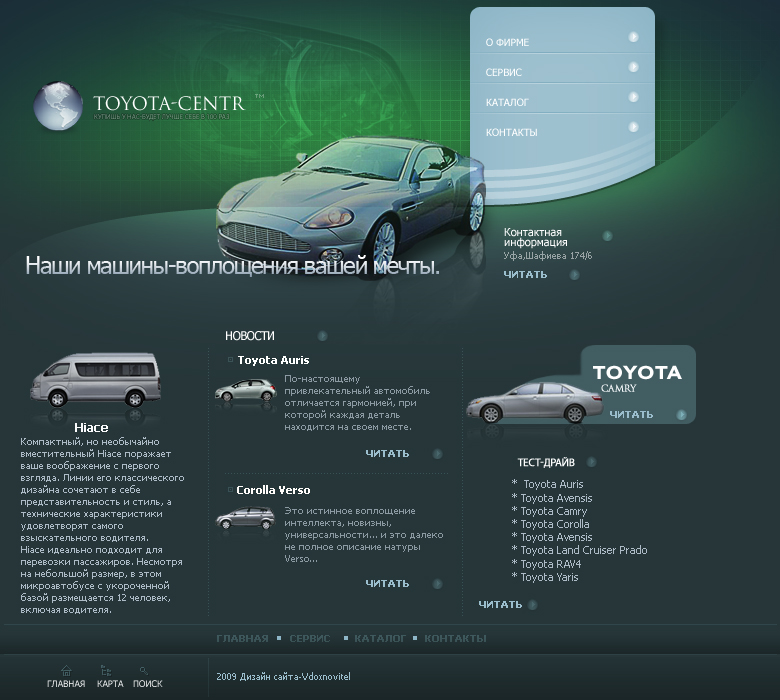Viewport: 780px width, 700px height.
Task: Click the sitemap icon above КАРТА
Action: click(106, 671)
